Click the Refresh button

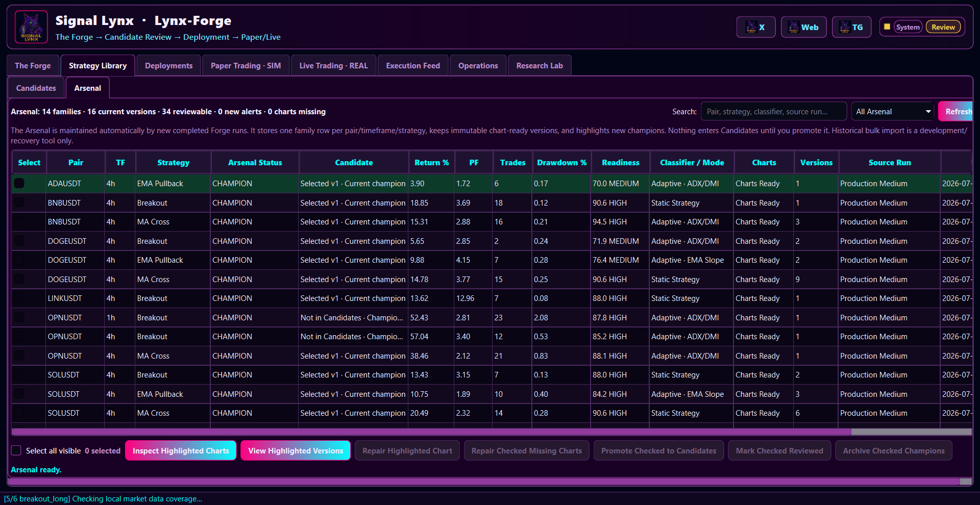coord(955,111)
